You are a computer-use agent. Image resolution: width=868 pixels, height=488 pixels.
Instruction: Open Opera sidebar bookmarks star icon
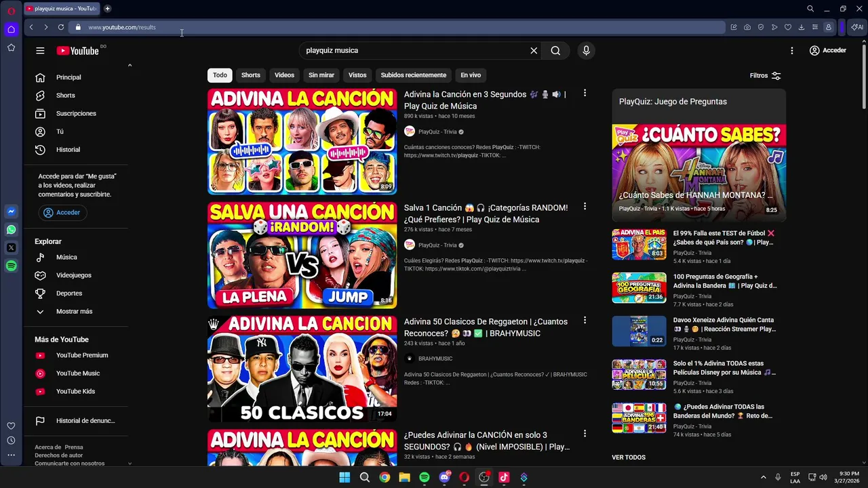(11, 47)
